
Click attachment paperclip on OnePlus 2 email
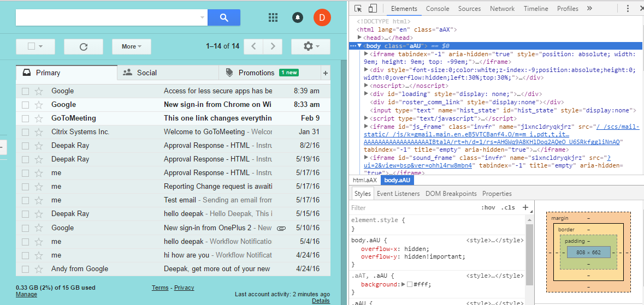281,228
